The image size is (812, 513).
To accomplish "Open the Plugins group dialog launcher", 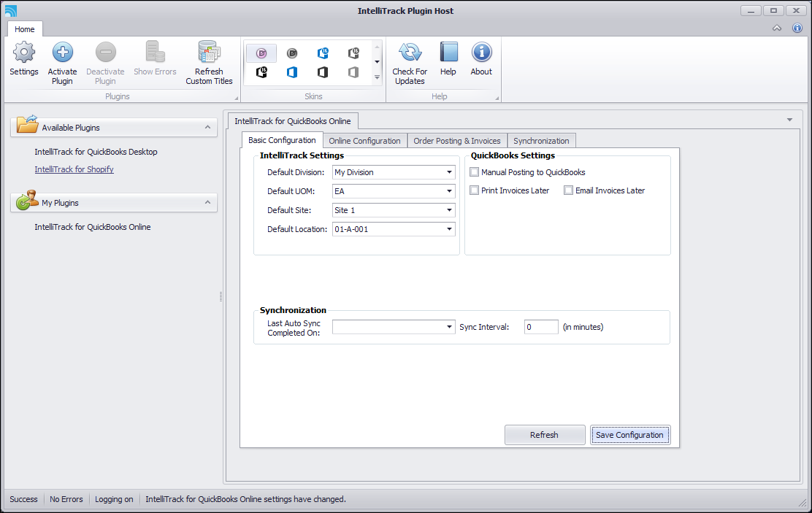I will (x=237, y=98).
